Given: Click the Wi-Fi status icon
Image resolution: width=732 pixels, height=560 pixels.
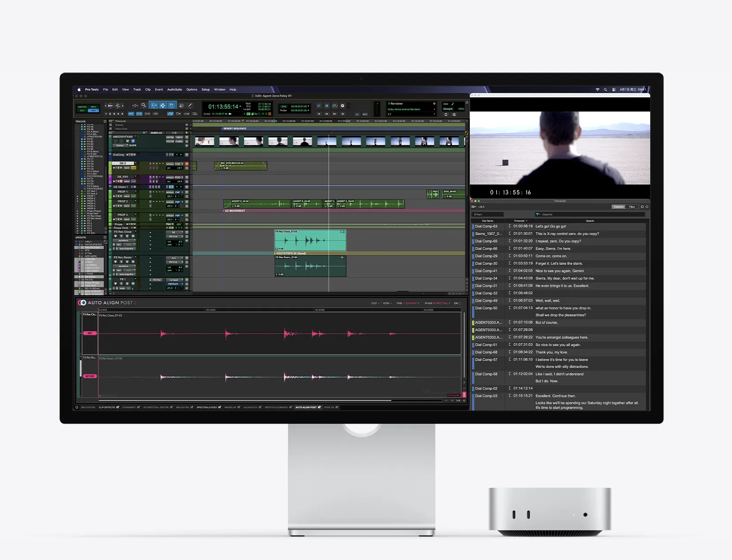Looking at the screenshot, I should coord(598,90).
